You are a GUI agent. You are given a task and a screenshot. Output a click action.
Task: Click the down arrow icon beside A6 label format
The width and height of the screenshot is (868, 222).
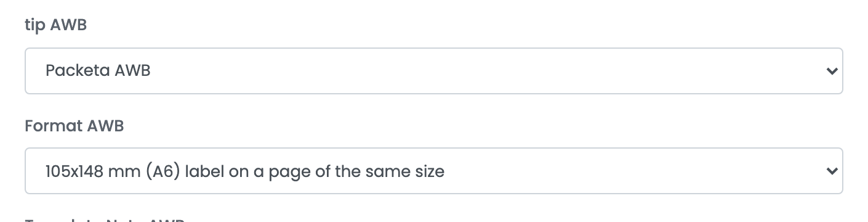tap(832, 171)
